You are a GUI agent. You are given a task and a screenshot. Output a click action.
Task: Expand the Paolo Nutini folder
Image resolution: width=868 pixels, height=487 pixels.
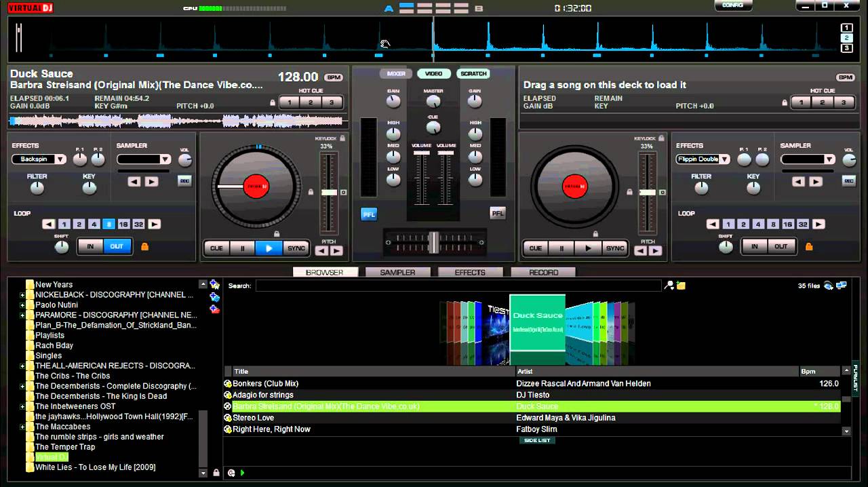22,305
